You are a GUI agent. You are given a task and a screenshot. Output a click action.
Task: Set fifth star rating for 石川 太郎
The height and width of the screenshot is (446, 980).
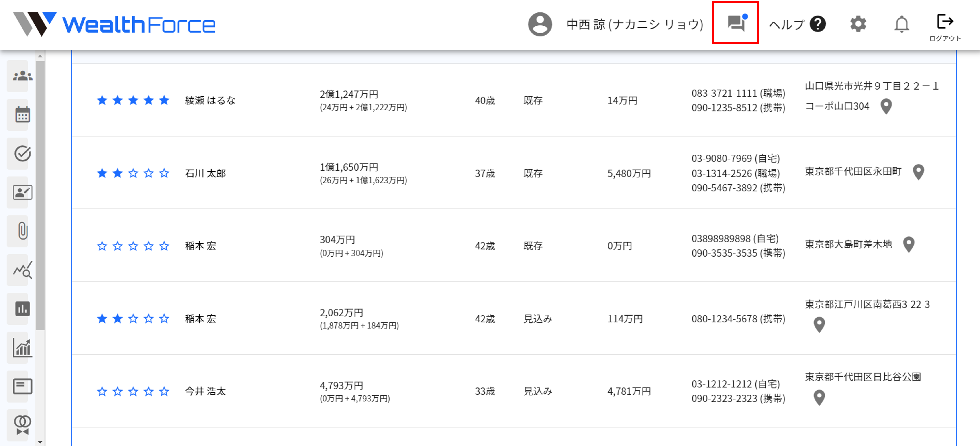tap(164, 173)
